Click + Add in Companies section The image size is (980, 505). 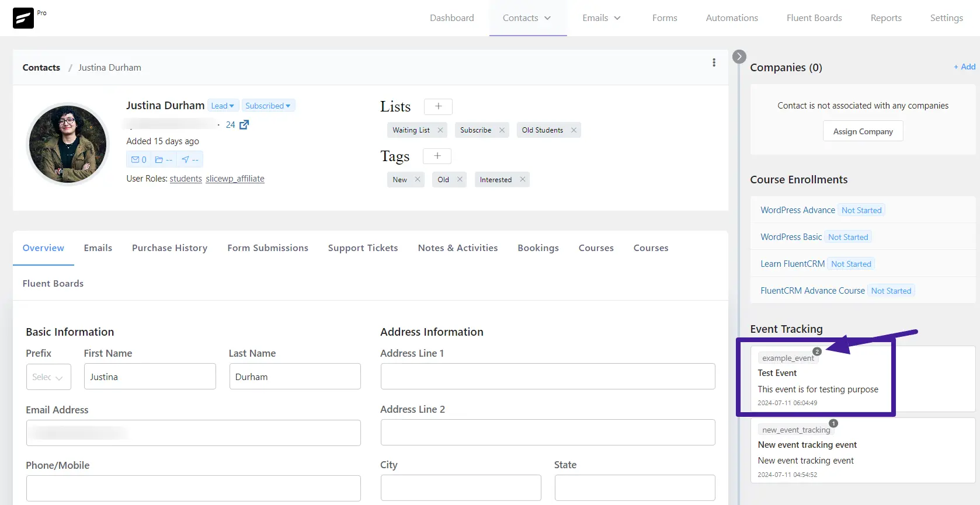point(964,67)
